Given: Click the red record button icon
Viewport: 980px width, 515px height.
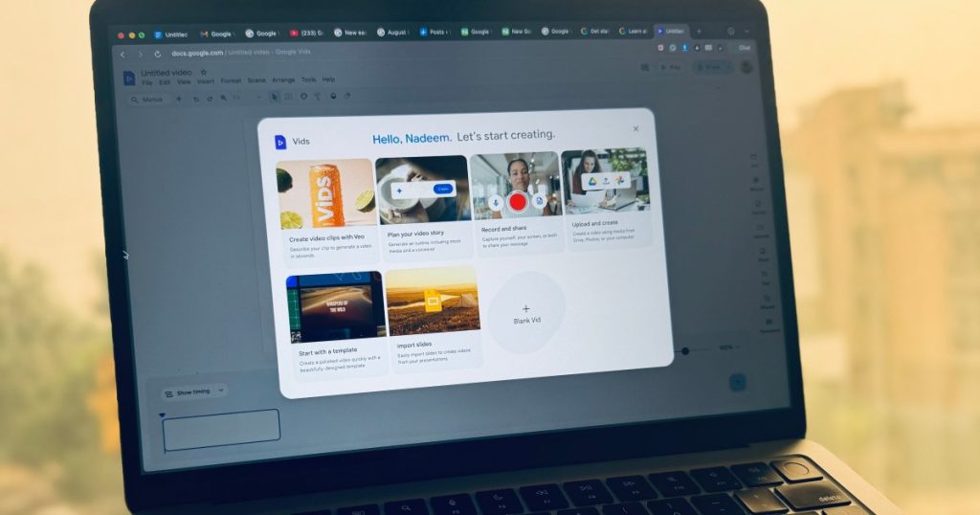Looking at the screenshot, I should click(x=518, y=201).
